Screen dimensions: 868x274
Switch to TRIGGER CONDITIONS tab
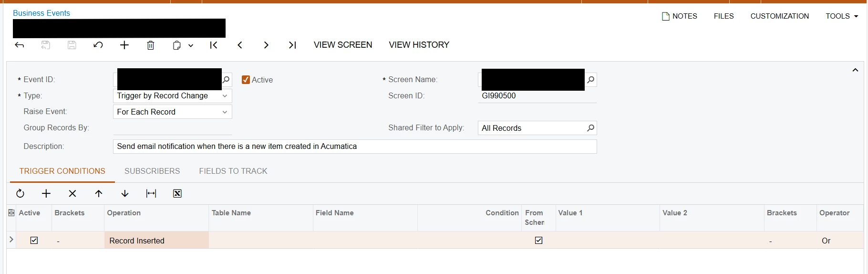(62, 171)
